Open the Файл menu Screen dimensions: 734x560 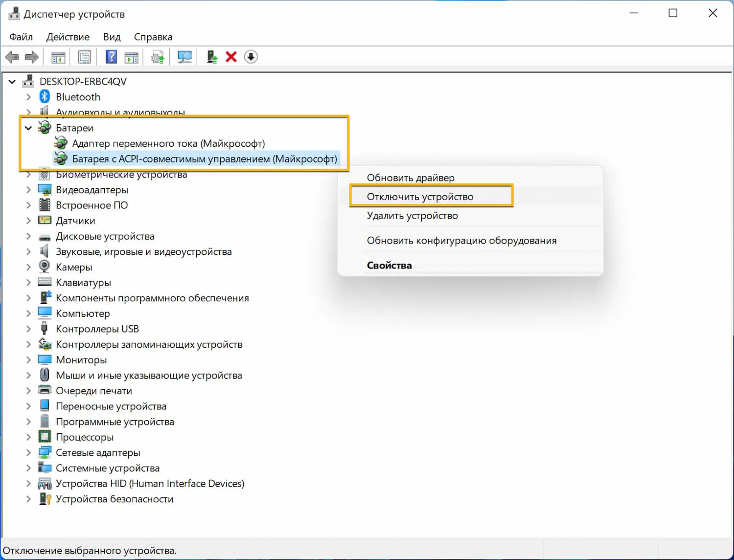click(x=21, y=37)
